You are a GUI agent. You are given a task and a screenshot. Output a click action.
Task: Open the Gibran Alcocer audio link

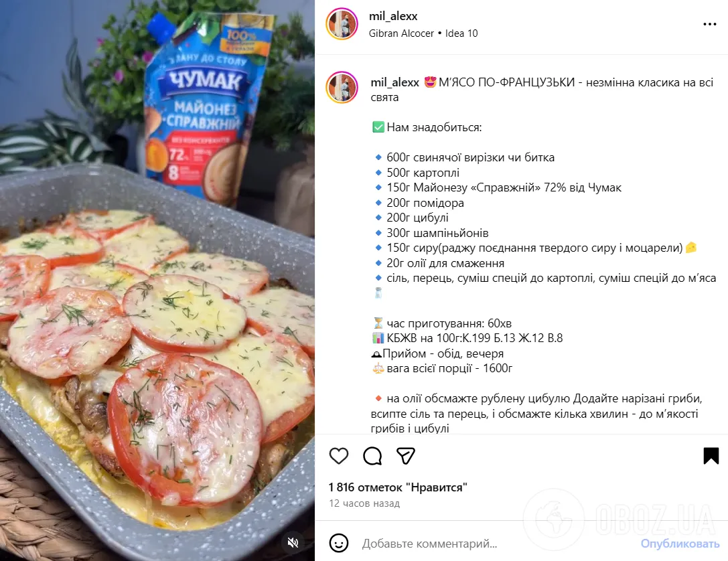click(401, 33)
